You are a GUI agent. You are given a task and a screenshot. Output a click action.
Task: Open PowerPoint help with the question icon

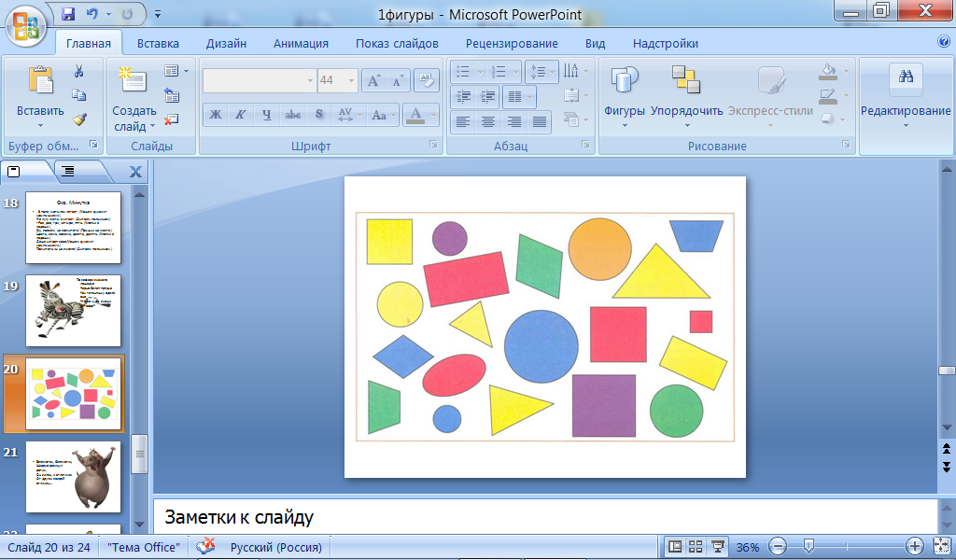943,41
